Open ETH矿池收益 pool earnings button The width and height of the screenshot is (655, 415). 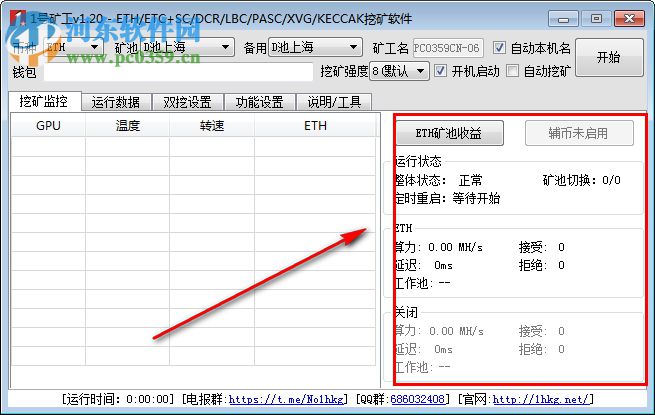pyautogui.click(x=449, y=133)
